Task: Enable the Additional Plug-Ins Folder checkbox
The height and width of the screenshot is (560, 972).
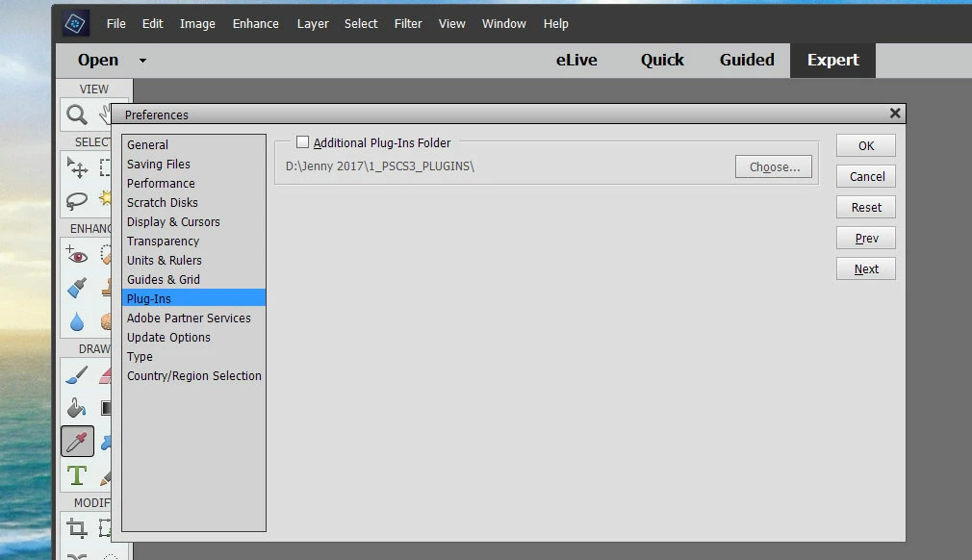Action: (x=302, y=142)
